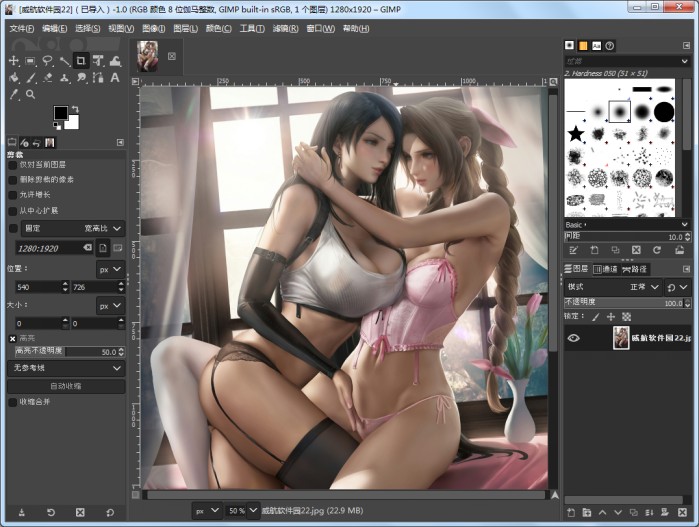Image resolution: width=699 pixels, height=527 pixels.
Task: Select the Paintbrush tool
Action: tap(30, 78)
